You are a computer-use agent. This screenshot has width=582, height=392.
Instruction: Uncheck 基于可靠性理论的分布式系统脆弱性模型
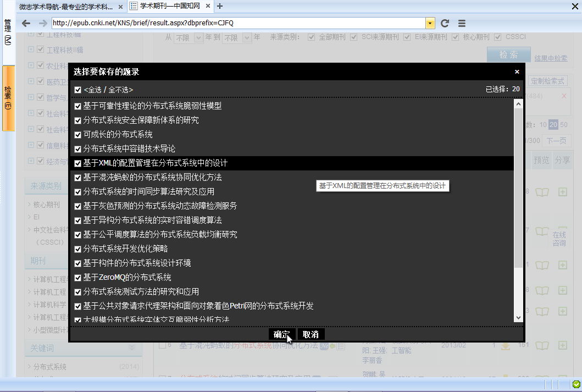77,106
